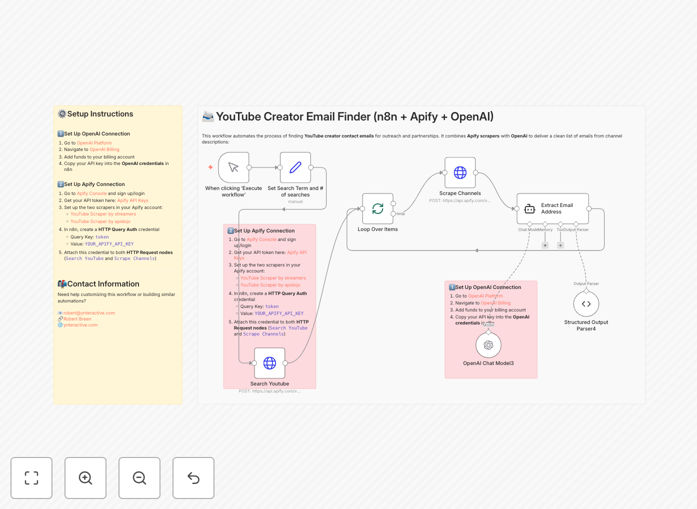This screenshot has height=509, width=697.
Task: Click the contact email address link
Action: click(89, 313)
